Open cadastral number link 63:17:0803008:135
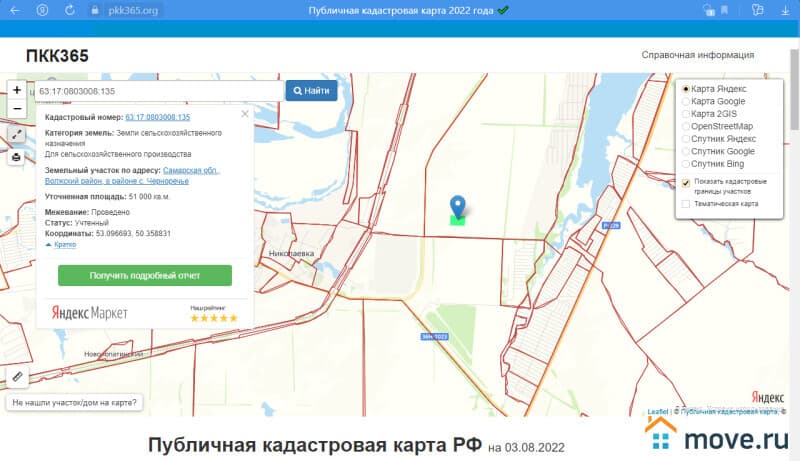Viewport: 800px width, 461px height. [158, 117]
